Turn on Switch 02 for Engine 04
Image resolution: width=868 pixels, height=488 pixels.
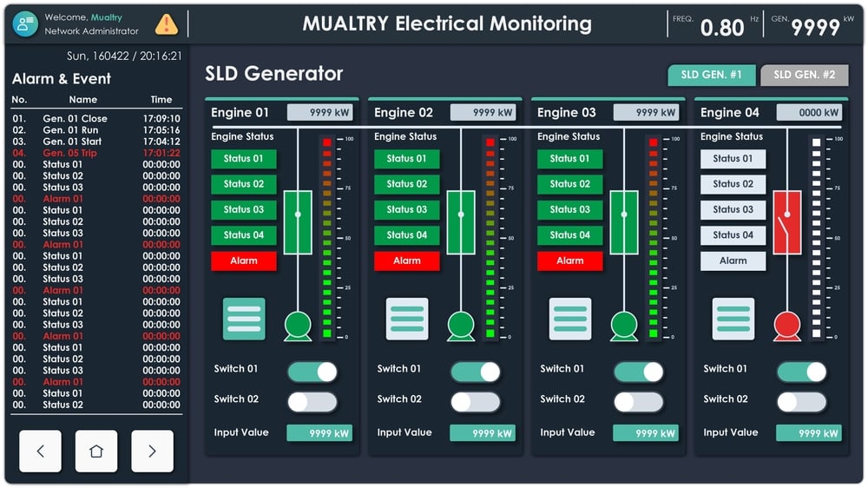coord(802,402)
